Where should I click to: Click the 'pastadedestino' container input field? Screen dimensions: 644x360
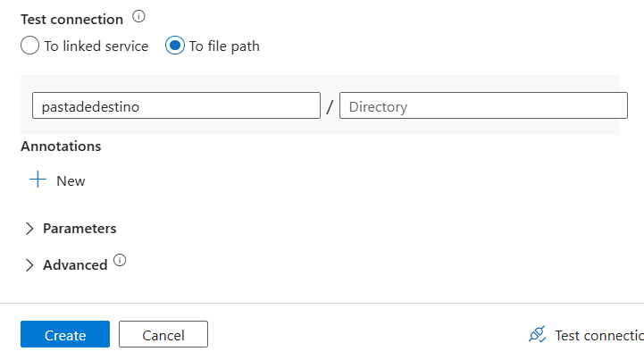(175, 106)
